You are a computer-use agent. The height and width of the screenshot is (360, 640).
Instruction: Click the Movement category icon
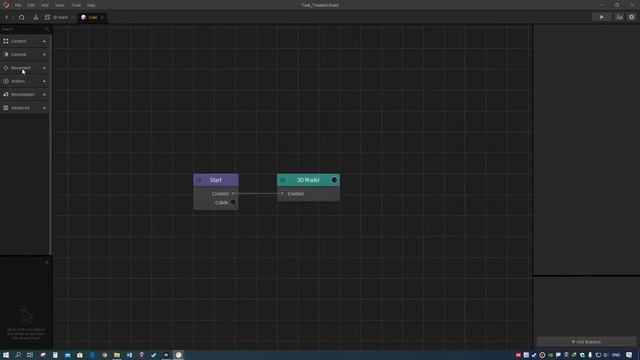6,68
